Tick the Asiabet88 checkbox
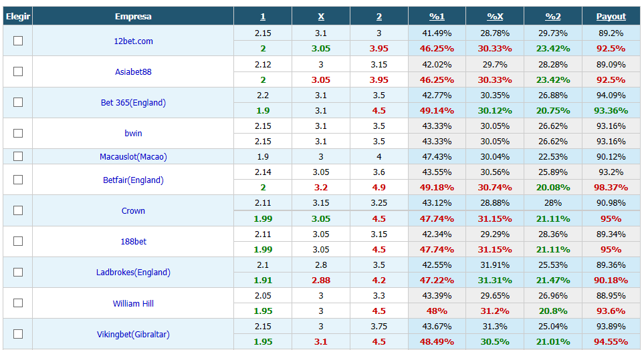Image resolution: width=644 pixels, height=350 pixels. click(x=18, y=71)
